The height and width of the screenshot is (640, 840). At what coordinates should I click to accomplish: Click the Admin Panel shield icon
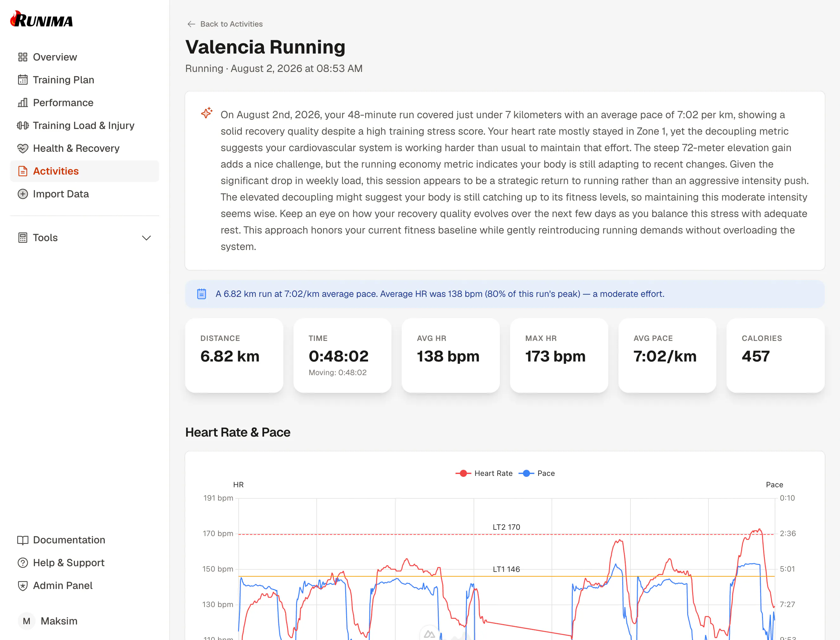[23, 586]
